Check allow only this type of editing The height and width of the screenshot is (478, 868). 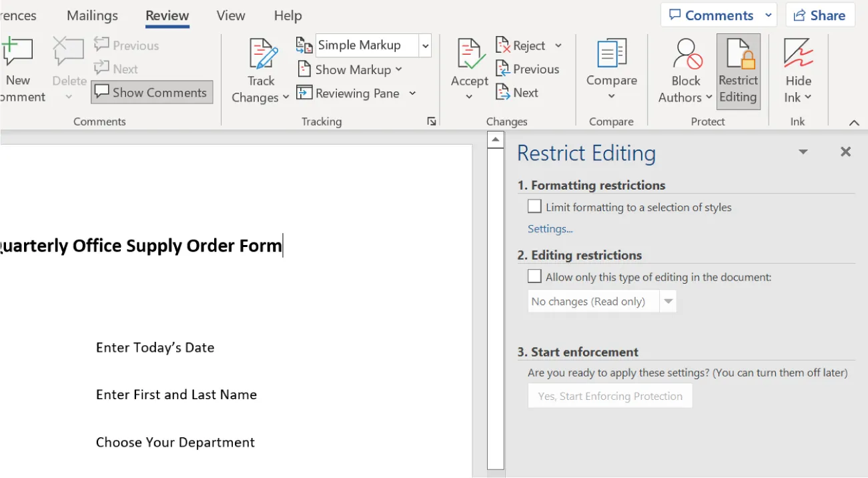534,276
